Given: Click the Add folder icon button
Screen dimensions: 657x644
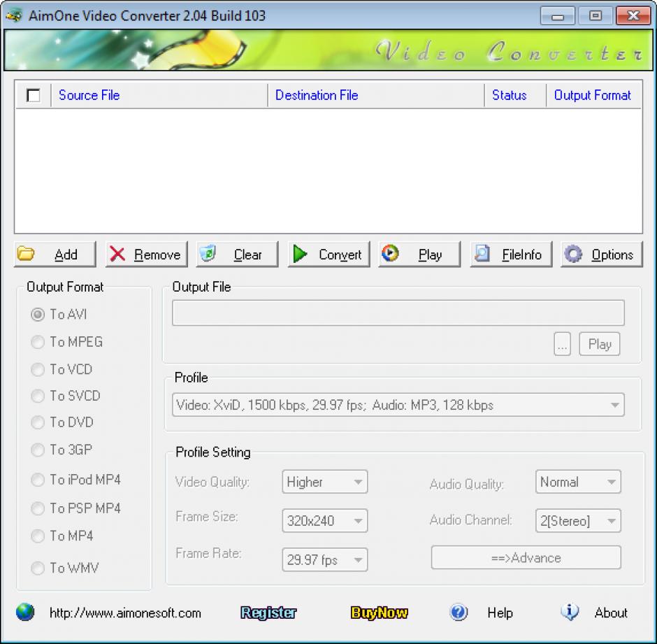Looking at the screenshot, I should (x=55, y=254).
